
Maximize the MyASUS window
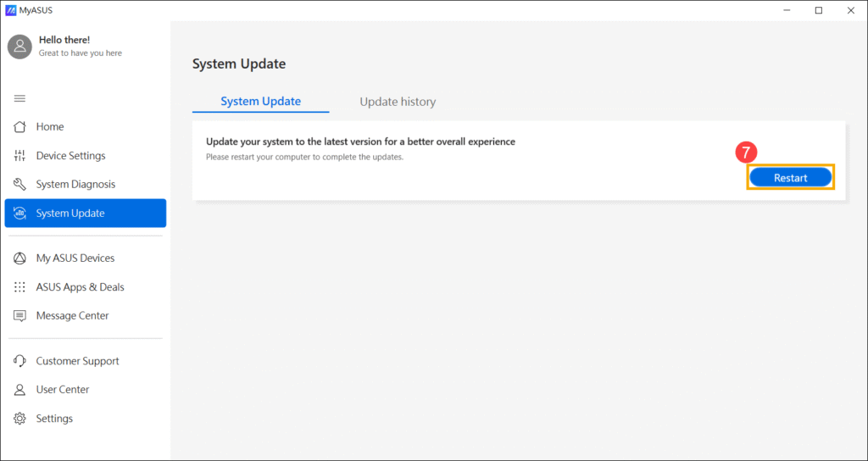818,10
